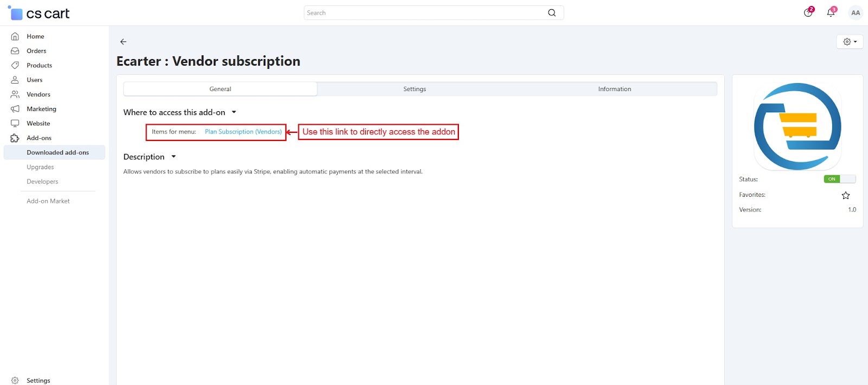
Task: Click the Vendor subscription add-on logo image
Action: coord(797,126)
